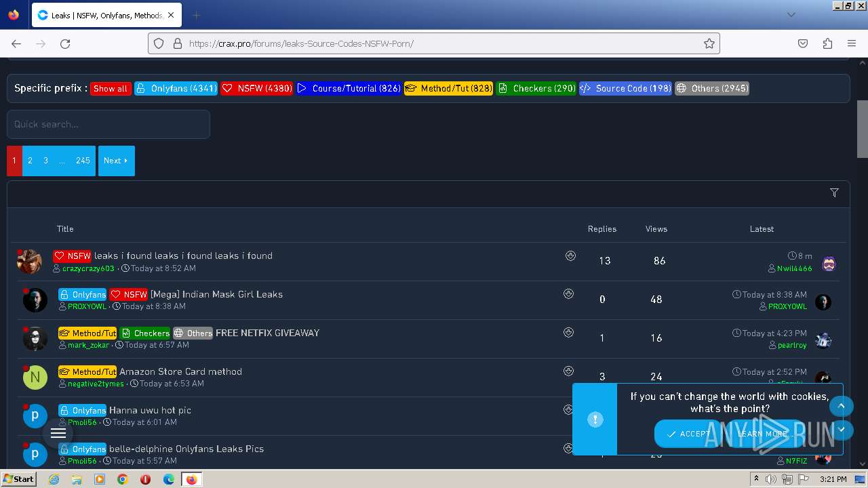Open Chrome from the taskbar
868x488 pixels.
(x=122, y=479)
